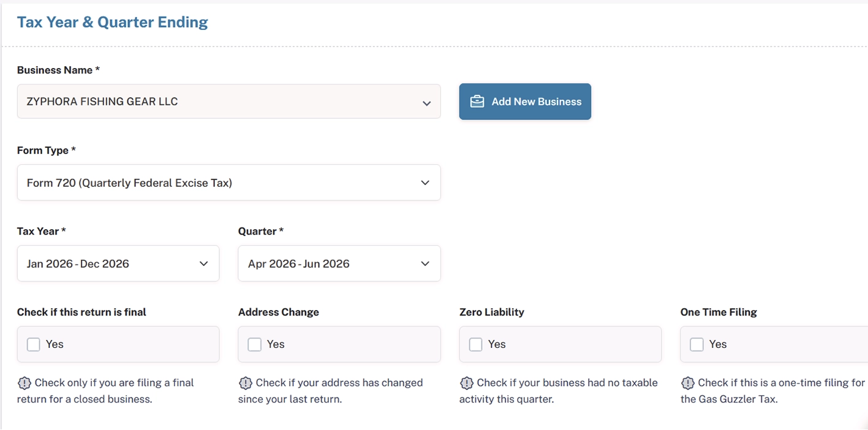Click the Quarter field label
Screen dimensions: 868x430
261,231
